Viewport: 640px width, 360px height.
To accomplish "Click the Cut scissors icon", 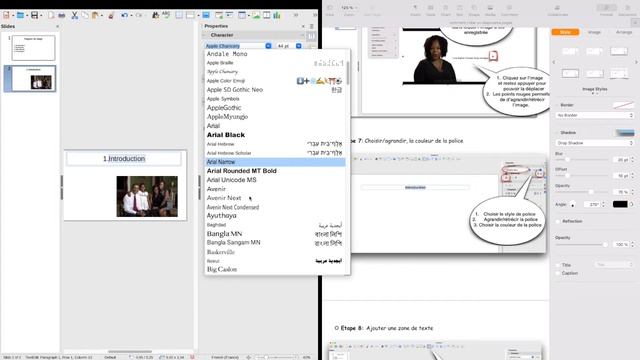I will click(x=74, y=15).
